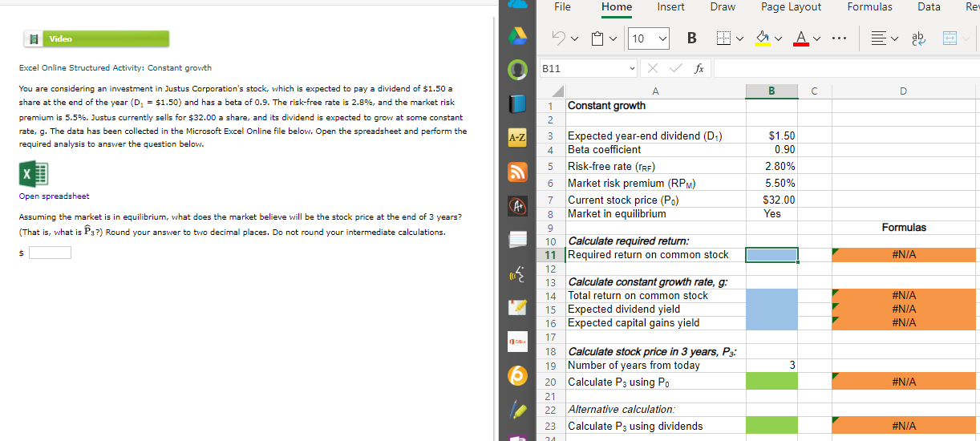Image resolution: width=980 pixels, height=441 pixels.
Task: Select column B header
Action: [x=771, y=91]
